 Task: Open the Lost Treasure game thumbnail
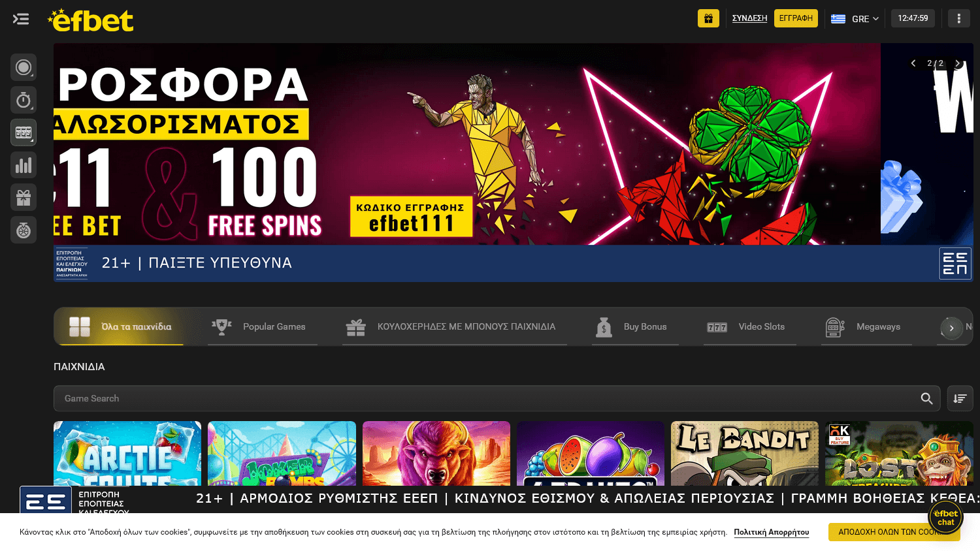pos(899,453)
